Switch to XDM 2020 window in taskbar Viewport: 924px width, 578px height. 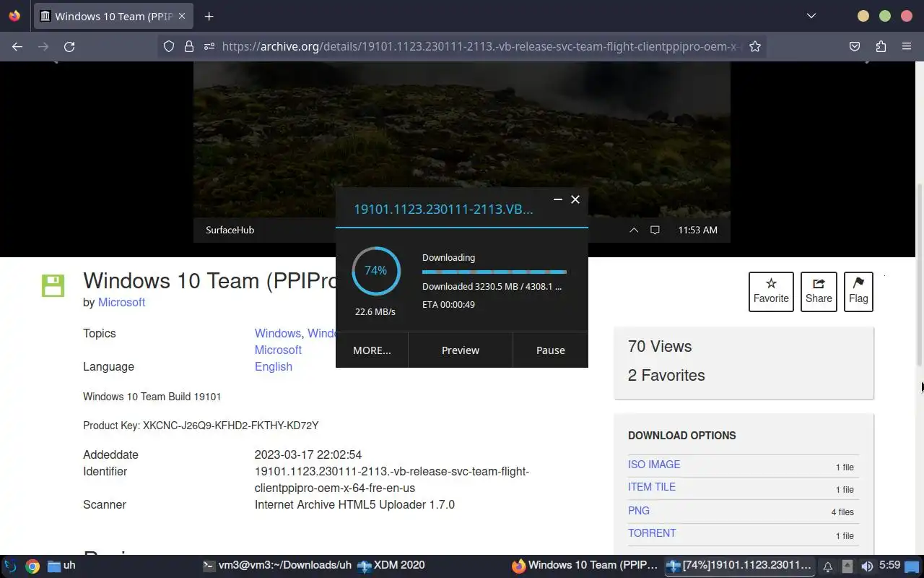click(392, 566)
